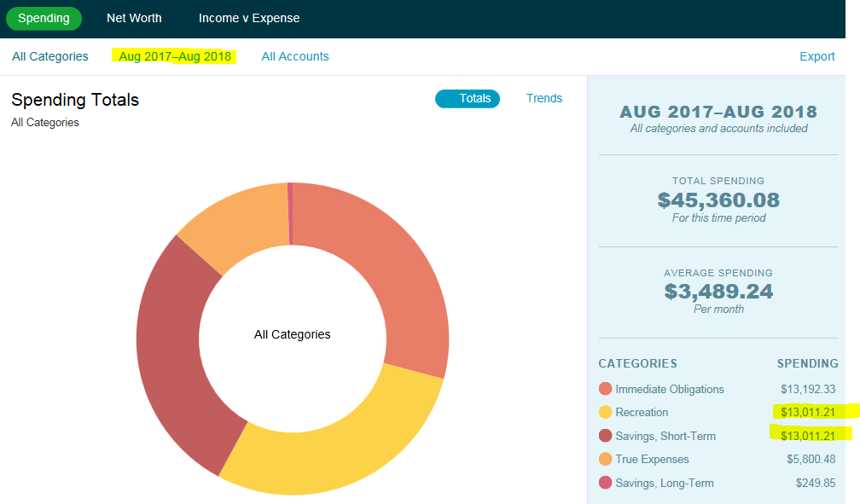
Task: Click the $3,489.24 average spending value
Action: 718,291
